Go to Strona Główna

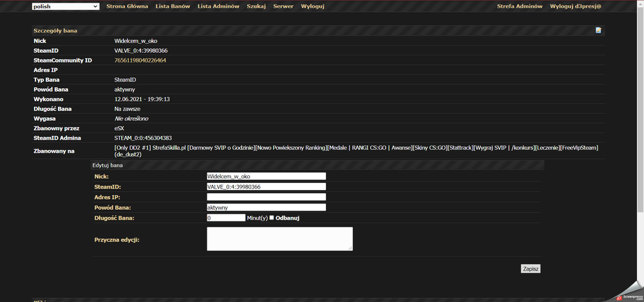pyautogui.click(x=128, y=6)
